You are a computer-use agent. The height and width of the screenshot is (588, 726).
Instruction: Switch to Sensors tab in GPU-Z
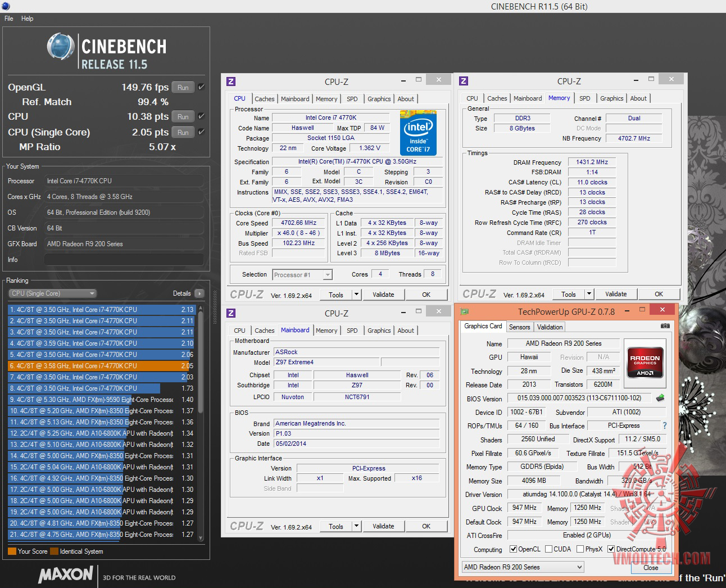point(519,327)
